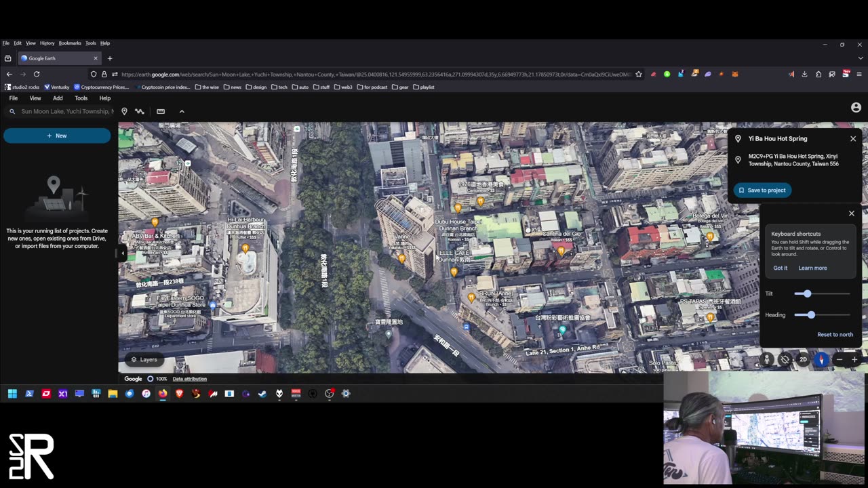Click the Windows Start button

(x=12, y=393)
